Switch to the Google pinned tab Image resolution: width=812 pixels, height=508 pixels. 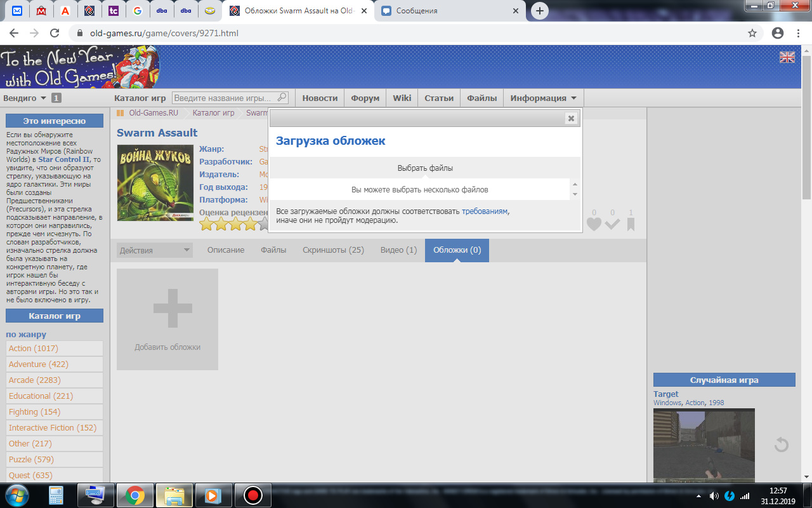pos(138,11)
